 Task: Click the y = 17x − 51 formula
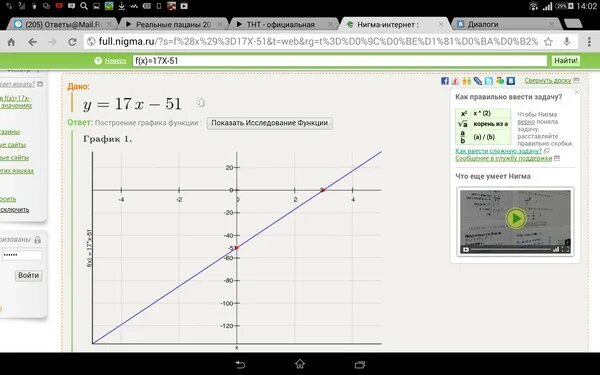click(132, 104)
